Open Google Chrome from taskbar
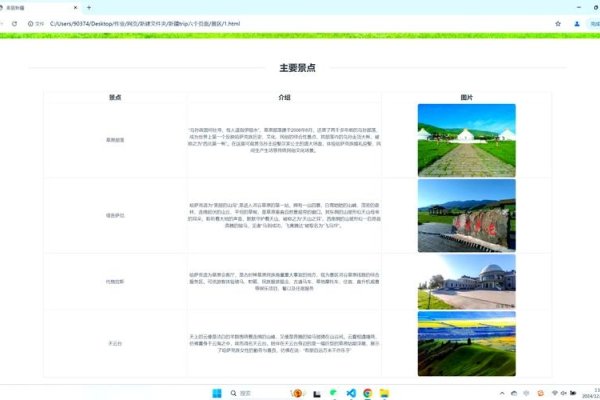The height and width of the screenshot is (400, 600). 367,393
